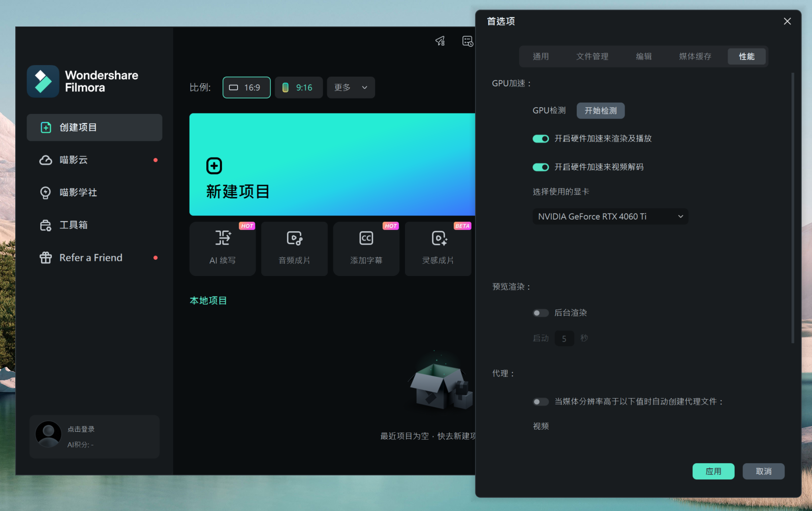Select the 9:16 aspect ratio option
Screen dimensions: 812x511
(298, 87)
